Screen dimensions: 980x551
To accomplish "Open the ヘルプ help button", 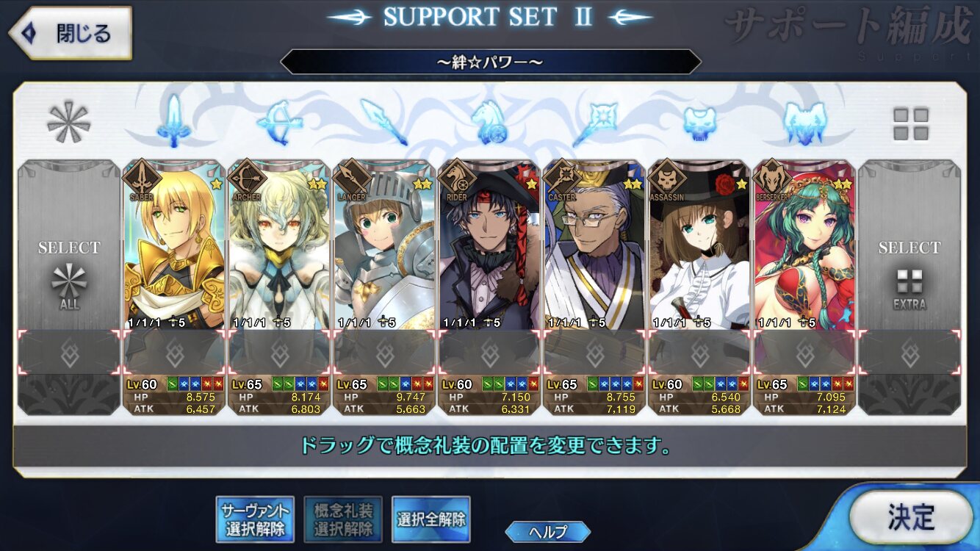I will [x=548, y=532].
